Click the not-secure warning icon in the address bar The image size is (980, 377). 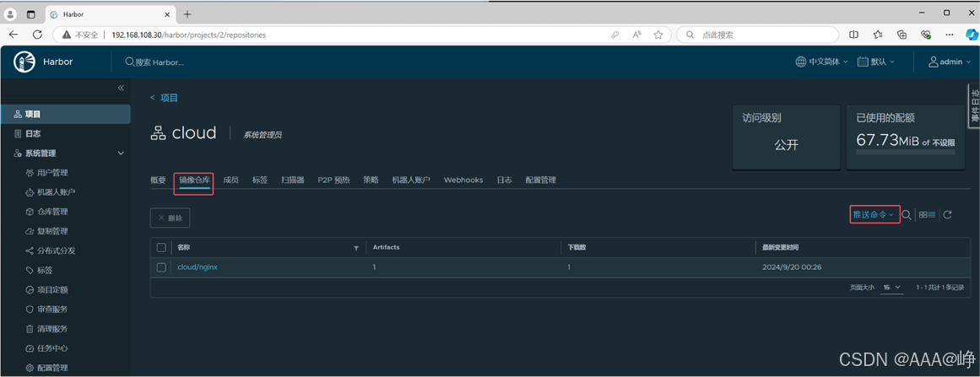coord(66,35)
